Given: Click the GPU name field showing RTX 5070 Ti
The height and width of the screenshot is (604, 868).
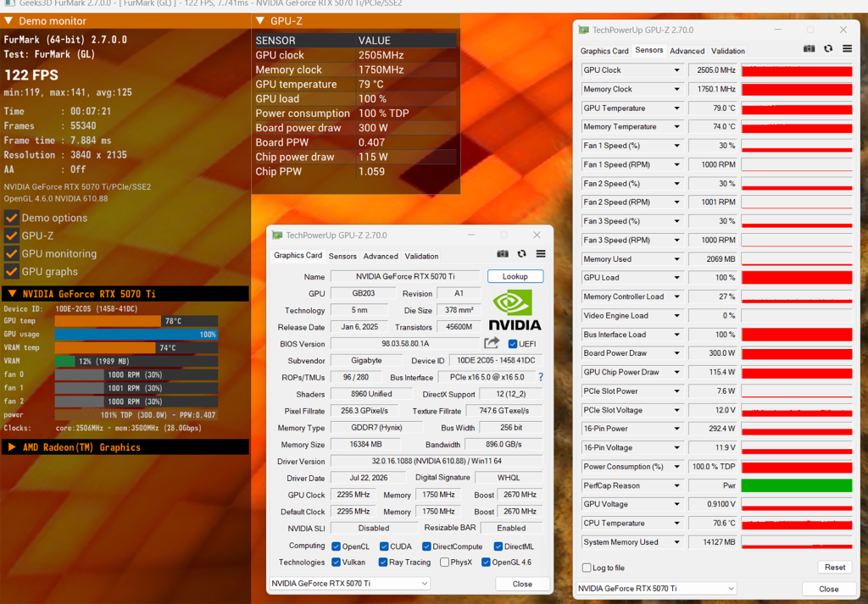Looking at the screenshot, I should [x=405, y=276].
